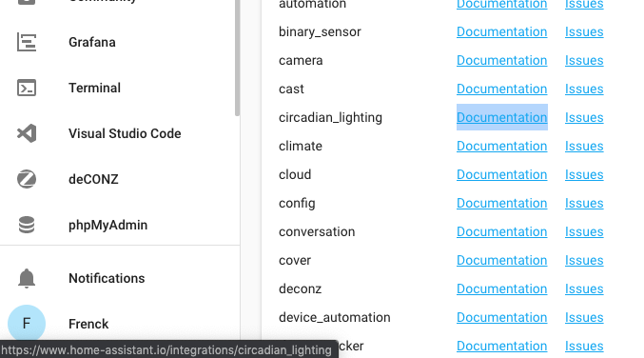Viewport: 644px width, 358px height.
Task: Open Issues for conversation
Action: point(584,231)
